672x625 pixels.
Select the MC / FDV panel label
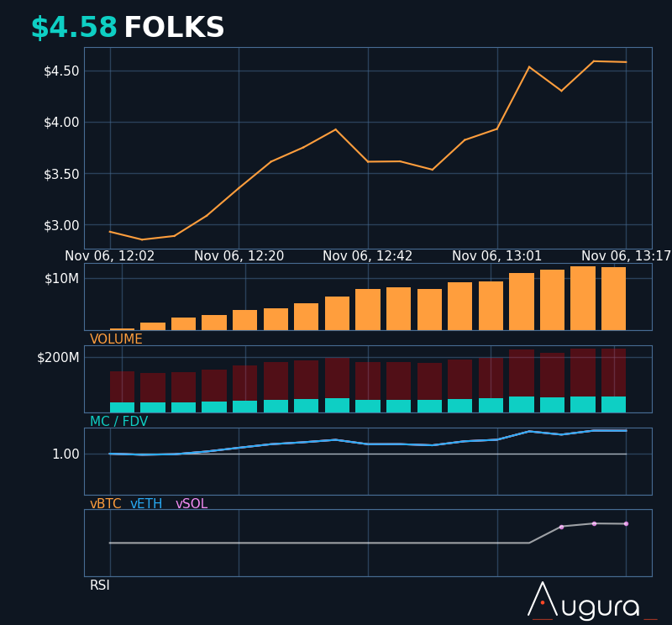pos(118,422)
